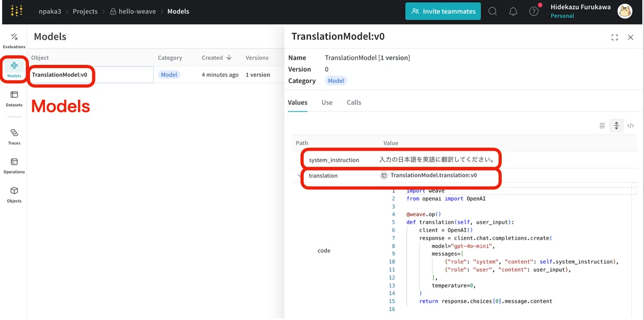Open Evaluations in the sidebar
Image resolution: width=644 pixels, height=320 pixels.
pos(14,41)
